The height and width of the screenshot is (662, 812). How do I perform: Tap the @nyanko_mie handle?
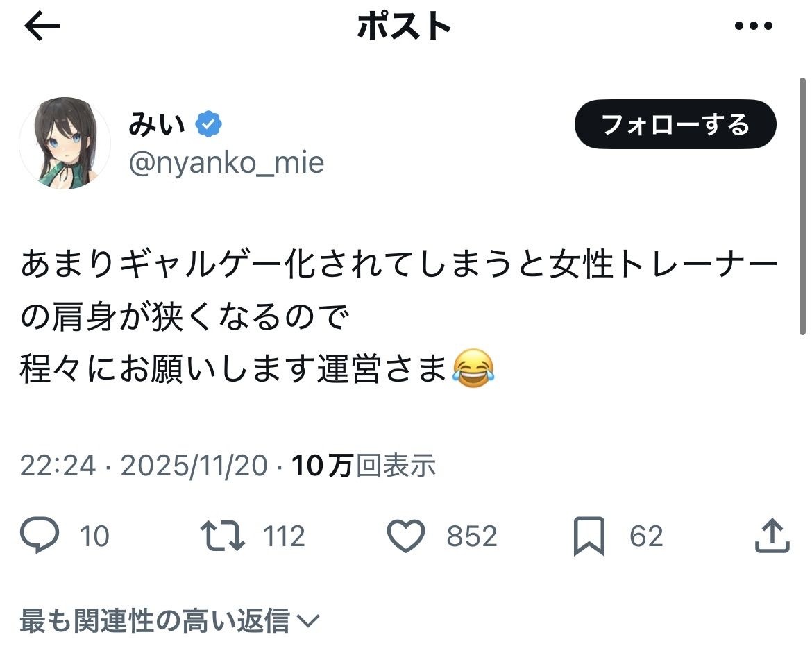click(x=226, y=163)
